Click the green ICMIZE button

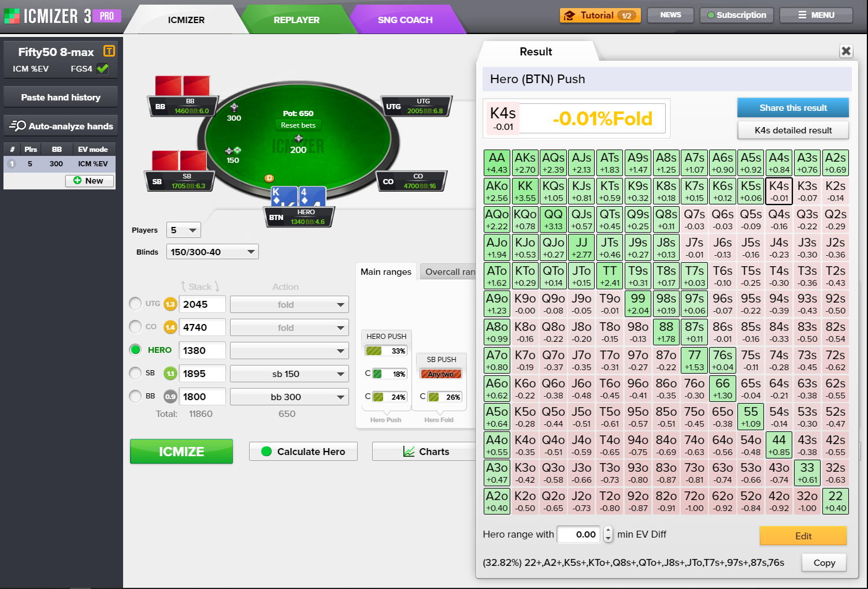(181, 452)
